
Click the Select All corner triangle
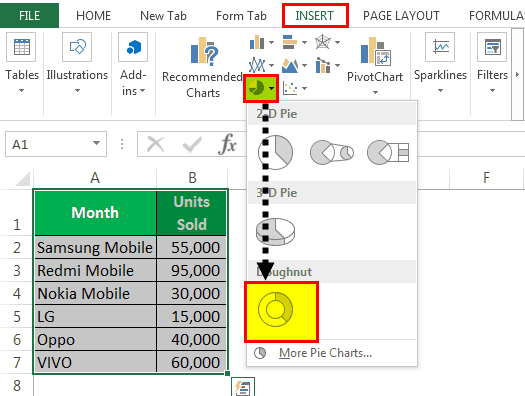click(x=23, y=178)
